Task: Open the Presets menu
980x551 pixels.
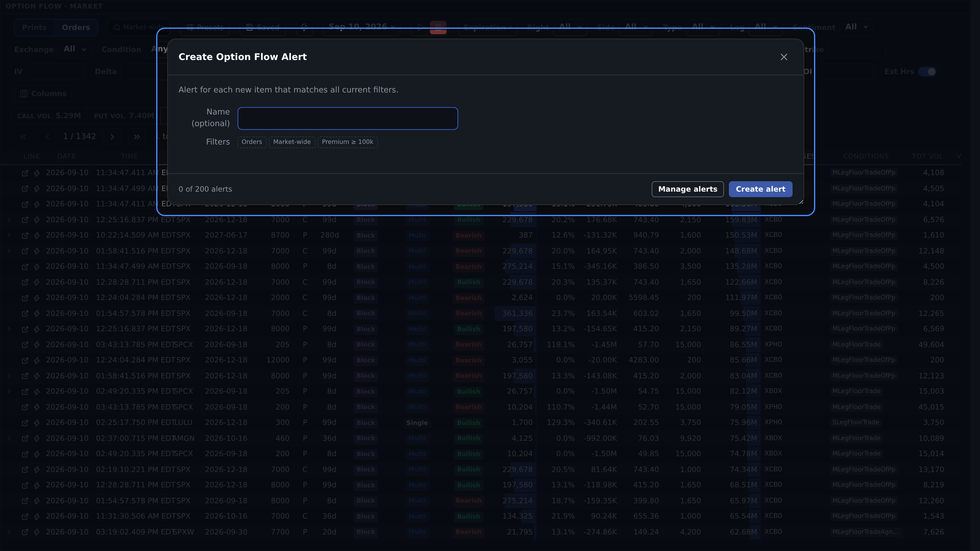Action: 205,27
